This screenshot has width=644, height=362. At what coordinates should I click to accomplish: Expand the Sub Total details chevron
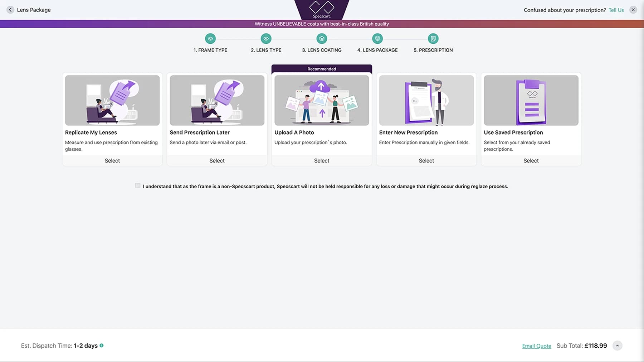tap(617, 346)
